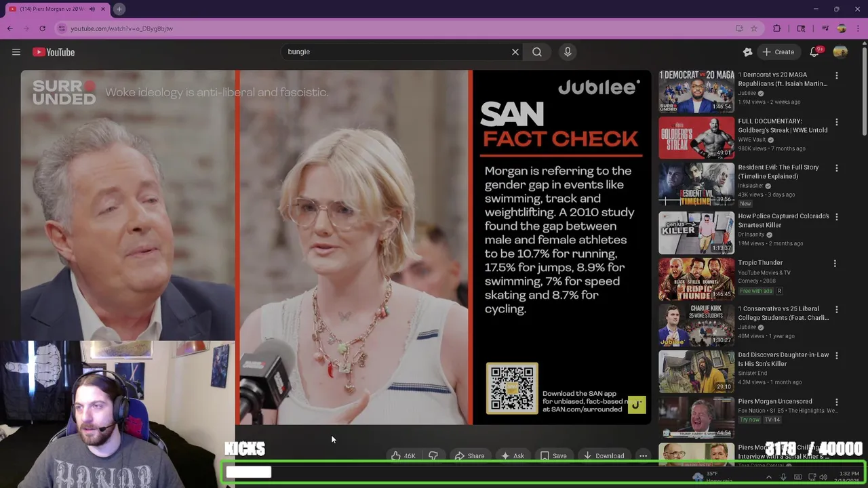
Task: Bookmark this page with the star
Action: coord(754,28)
